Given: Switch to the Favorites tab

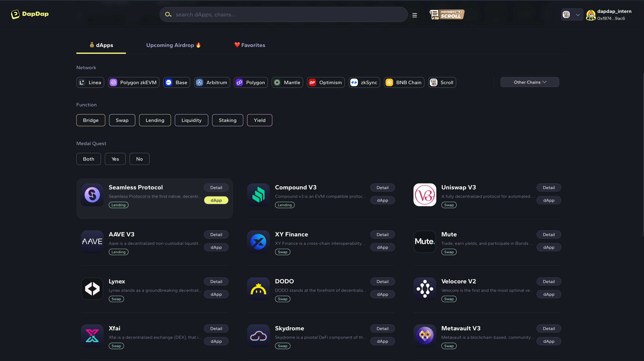Looking at the screenshot, I should pyautogui.click(x=250, y=45).
